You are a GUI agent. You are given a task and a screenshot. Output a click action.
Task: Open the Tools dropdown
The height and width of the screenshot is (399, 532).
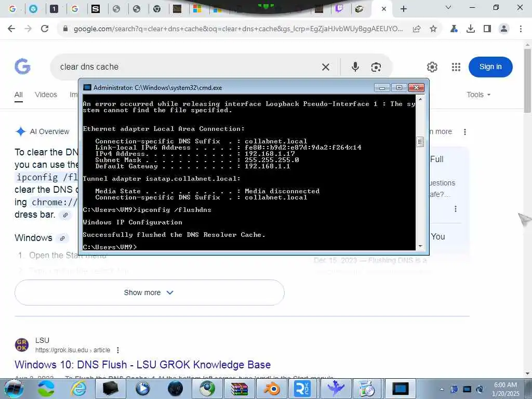(x=478, y=95)
